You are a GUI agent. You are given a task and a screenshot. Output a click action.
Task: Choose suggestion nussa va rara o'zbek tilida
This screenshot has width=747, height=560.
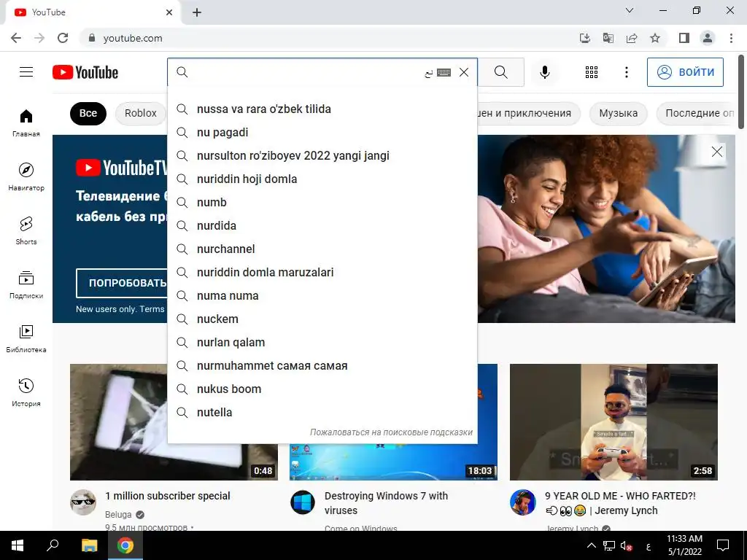(x=322, y=109)
